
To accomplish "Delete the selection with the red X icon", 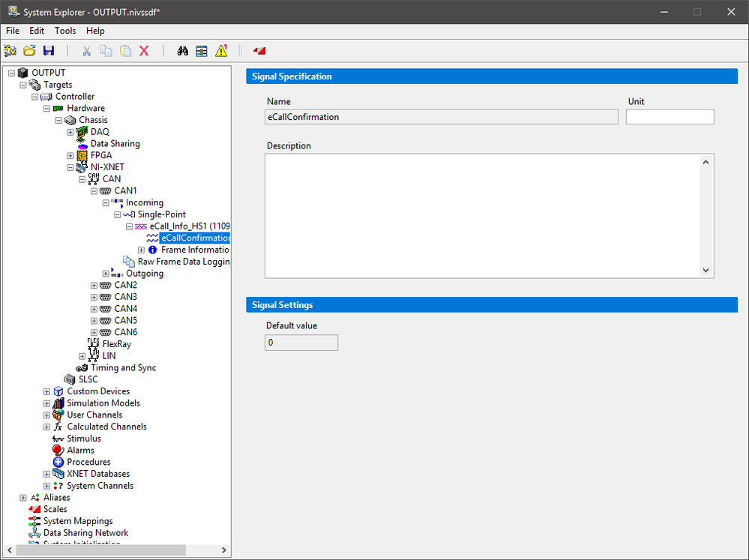I will coord(144,51).
